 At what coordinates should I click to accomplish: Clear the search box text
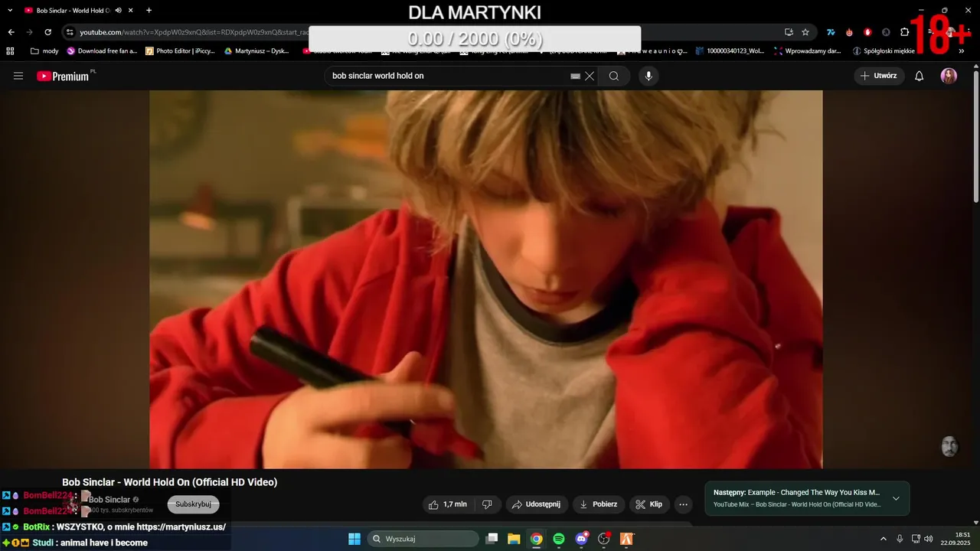pyautogui.click(x=590, y=76)
